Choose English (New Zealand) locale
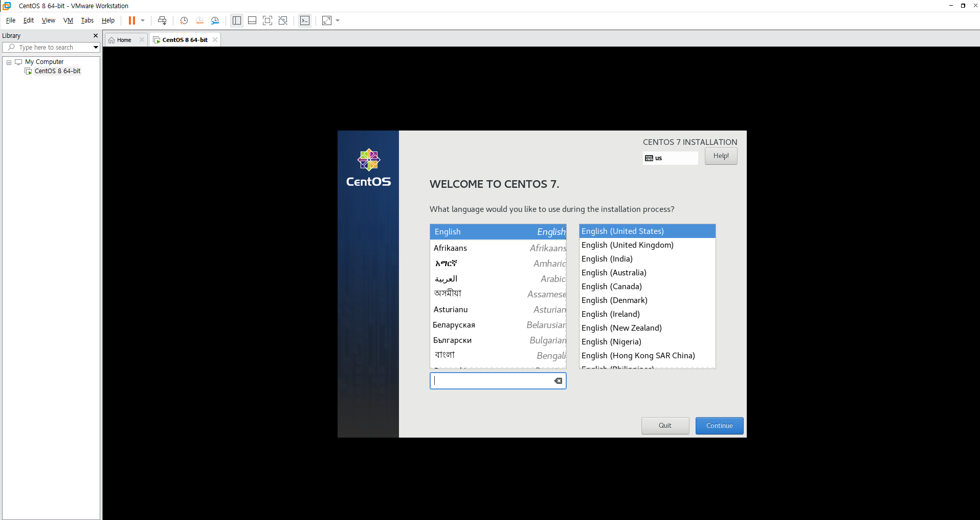 click(x=647, y=328)
